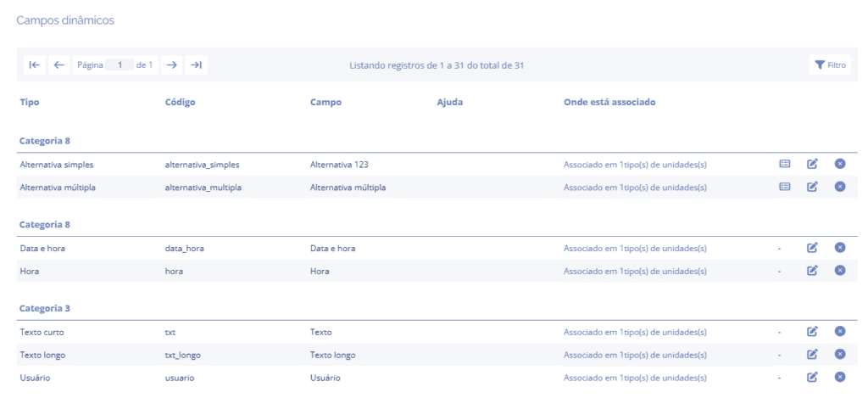Delete the Alternativa simples field
The height and width of the screenshot is (398, 868).
(x=840, y=164)
